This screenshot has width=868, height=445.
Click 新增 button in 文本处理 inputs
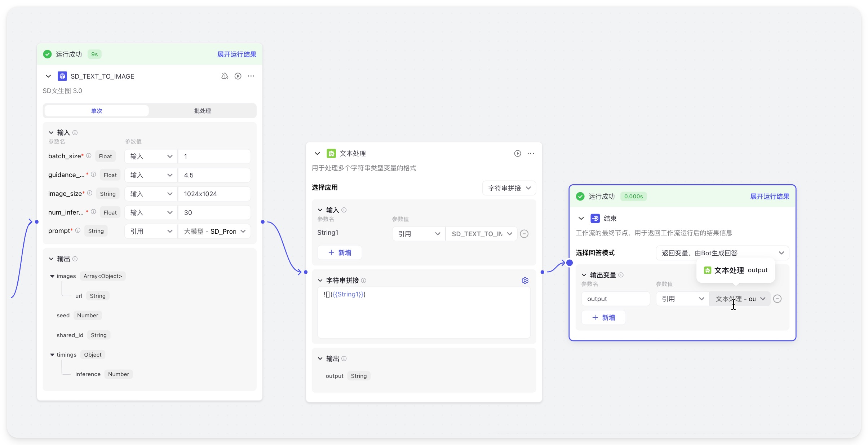click(x=340, y=253)
